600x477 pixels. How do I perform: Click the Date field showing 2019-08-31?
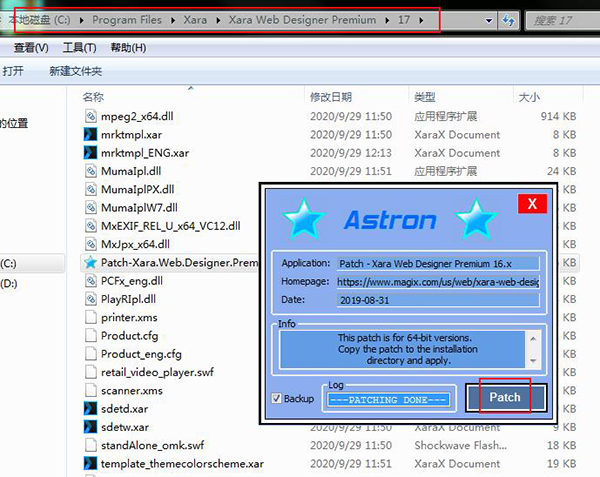tap(438, 300)
